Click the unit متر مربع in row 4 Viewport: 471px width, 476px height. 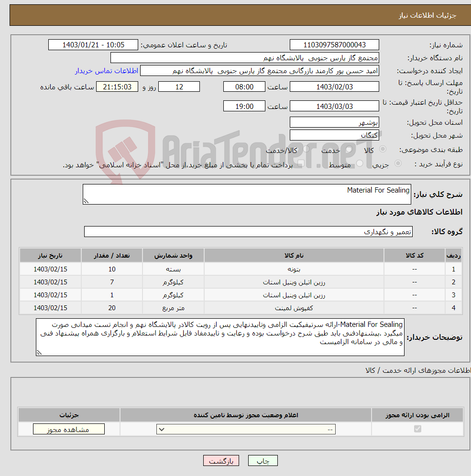(x=173, y=308)
